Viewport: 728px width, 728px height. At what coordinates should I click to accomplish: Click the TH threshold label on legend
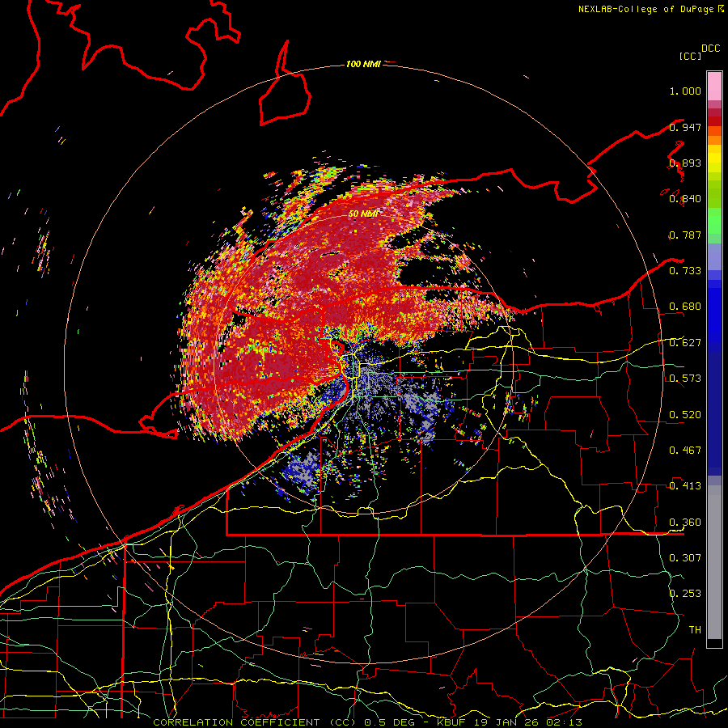(695, 629)
